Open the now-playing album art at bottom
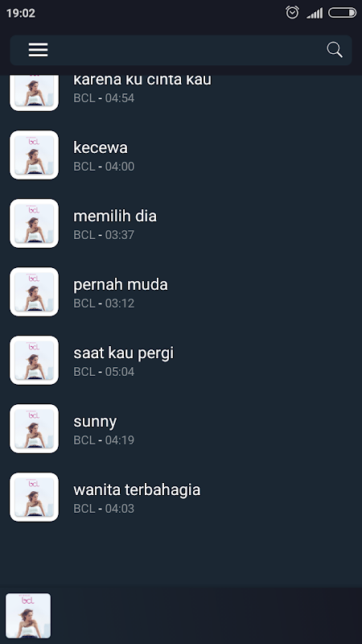The height and width of the screenshot is (644, 362). click(x=28, y=616)
